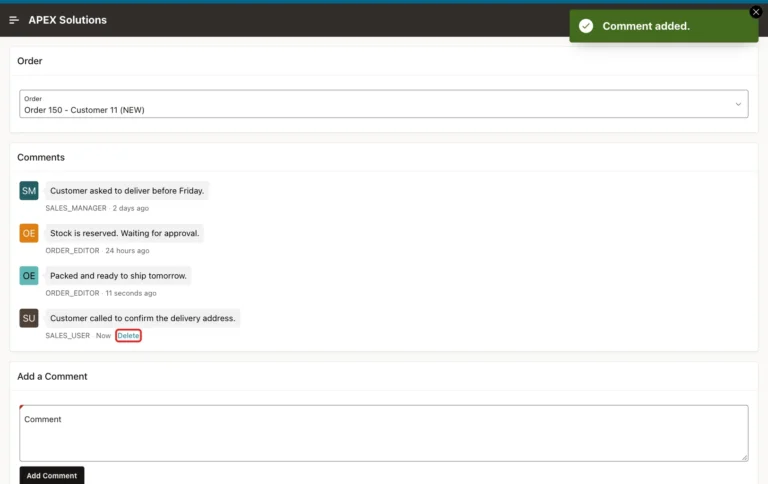Open the Order select list

click(384, 104)
